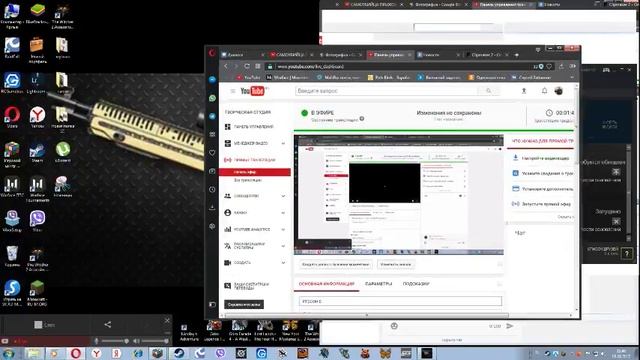
Task: Select the dashboard item in creator studio sidebar
Action: point(250,127)
